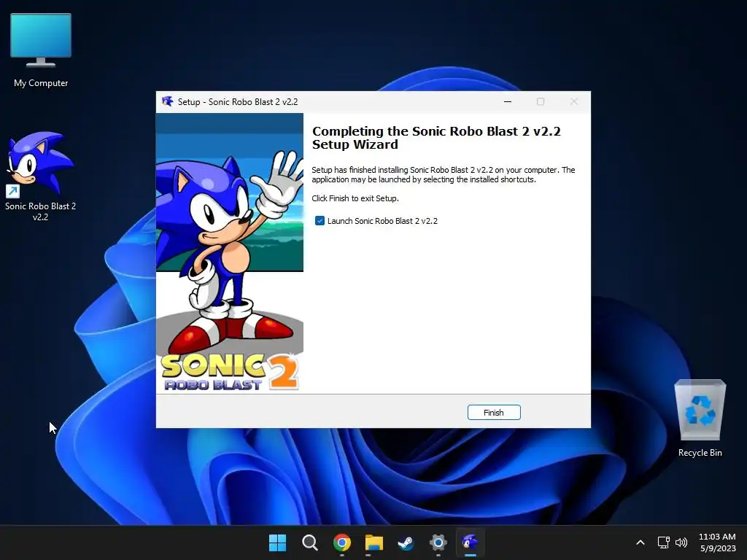Expand hidden system tray icons chevron
Screen dimensions: 747x560
click(640, 542)
